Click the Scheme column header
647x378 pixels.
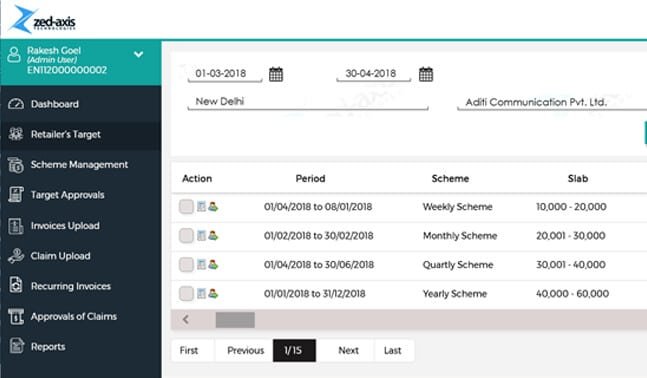450,179
